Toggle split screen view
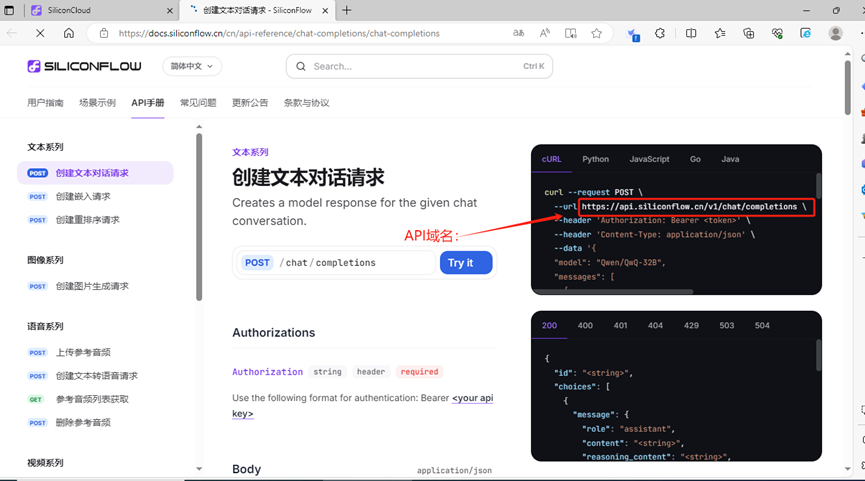The width and height of the screenshot is (865, 481). tap(691, 33)
